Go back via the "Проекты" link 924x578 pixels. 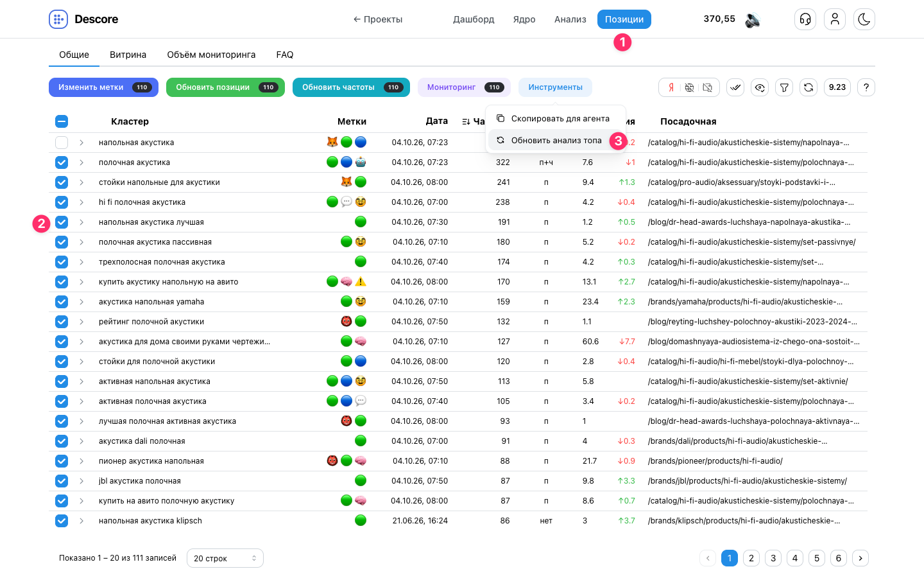point(378,19)
